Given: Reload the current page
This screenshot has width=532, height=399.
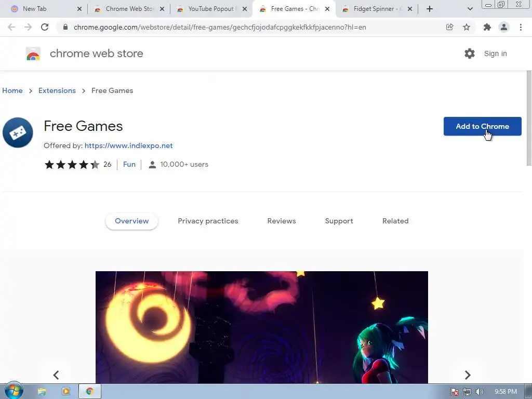Looking at the screenshot, I should click(45, 27).
